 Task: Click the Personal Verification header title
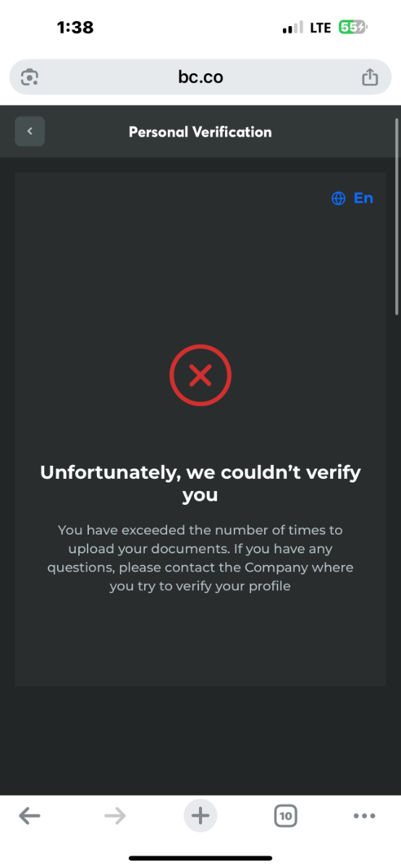pyautogui.click(x=200, y=132)
